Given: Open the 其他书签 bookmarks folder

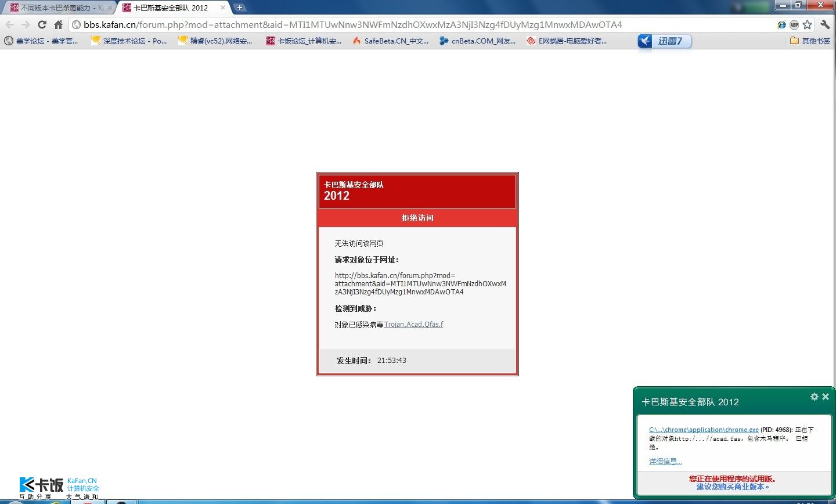Looking at the screenshot, I should click(x=810, y=41).
